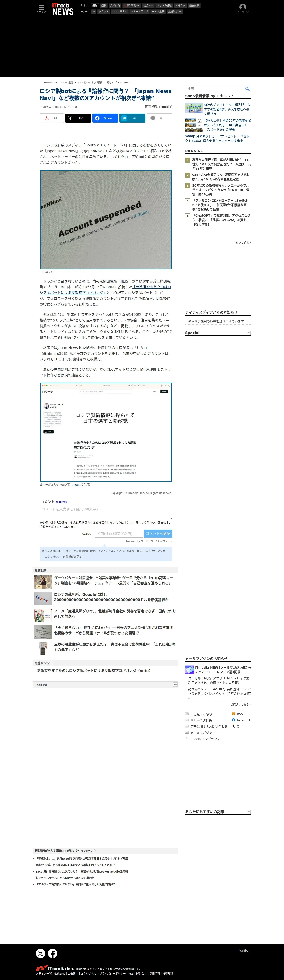Viewport: 284px width, 980px height.
Task: Click the note source link in caption
Action: 75,485
